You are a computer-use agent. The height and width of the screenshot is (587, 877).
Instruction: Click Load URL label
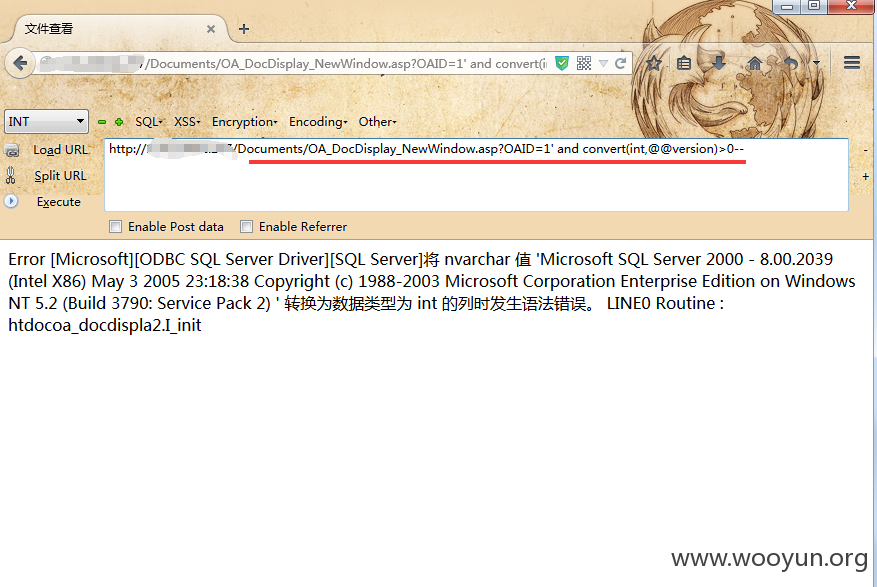pyautogui.click(x=60, y=150)
